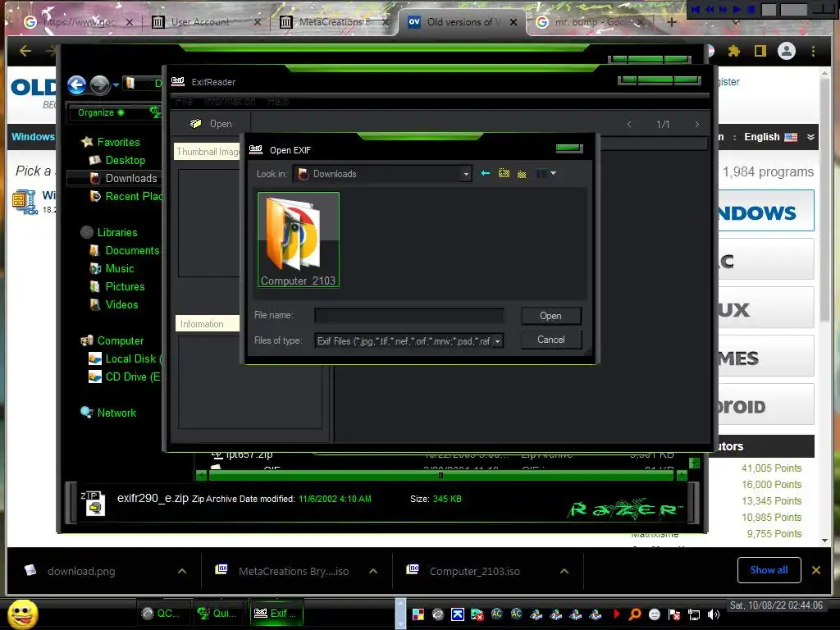
Task: Open the browser extensions puzzle icon
Action: pos(733,51)
